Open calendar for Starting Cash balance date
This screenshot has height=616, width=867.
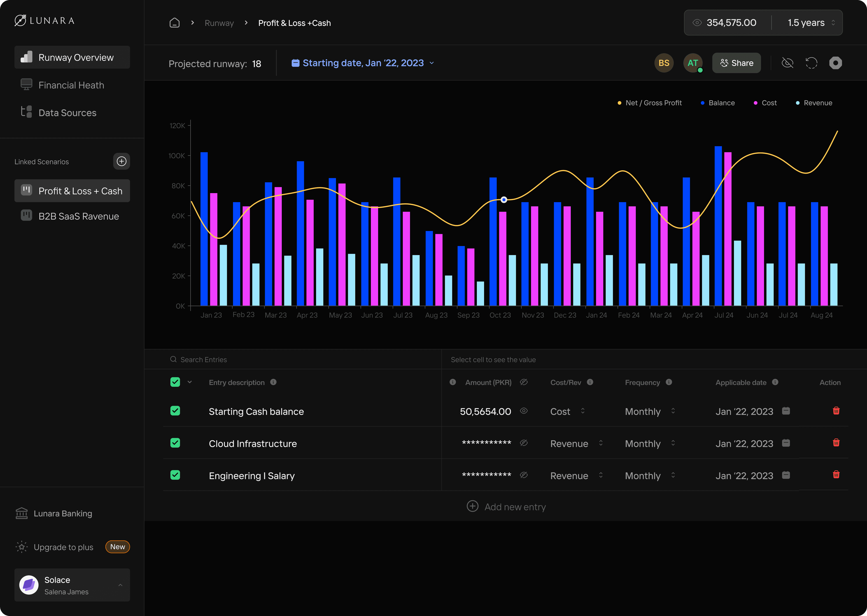786,411
